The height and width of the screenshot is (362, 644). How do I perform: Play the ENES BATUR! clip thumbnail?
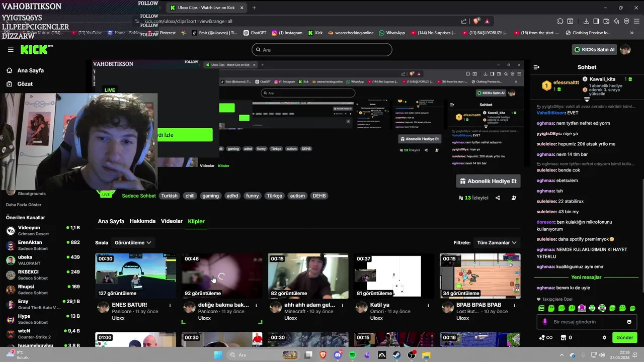tap(136, 276)
